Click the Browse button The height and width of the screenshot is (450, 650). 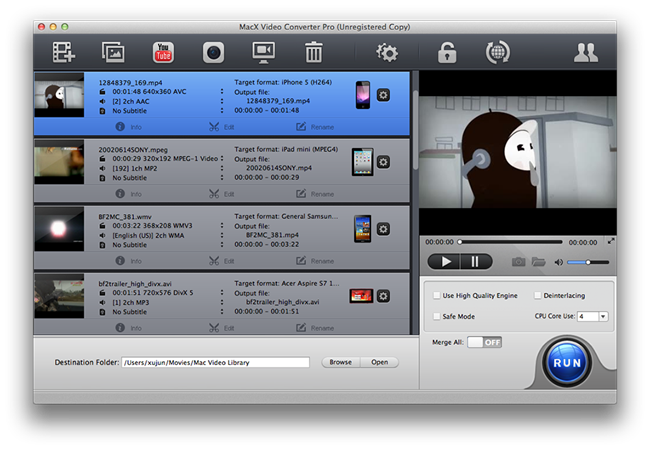[340, 362]
